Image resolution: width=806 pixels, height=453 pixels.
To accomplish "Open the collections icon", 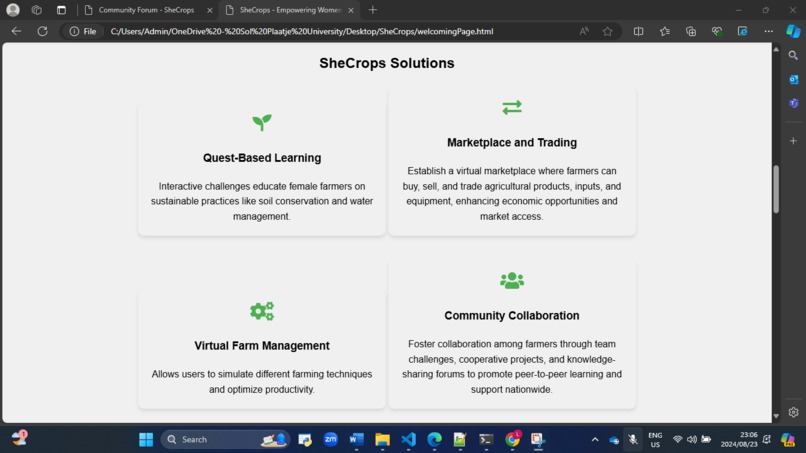I will click(691, 31).
